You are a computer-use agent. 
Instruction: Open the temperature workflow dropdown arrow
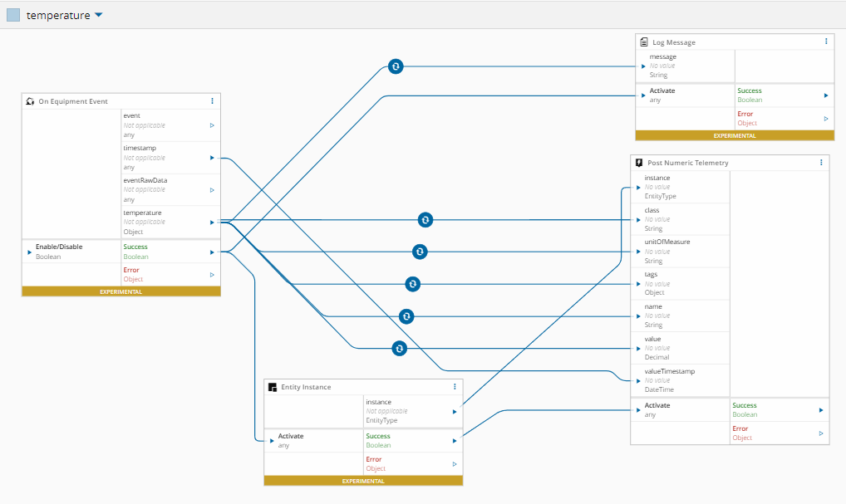[x=99, y=15]
